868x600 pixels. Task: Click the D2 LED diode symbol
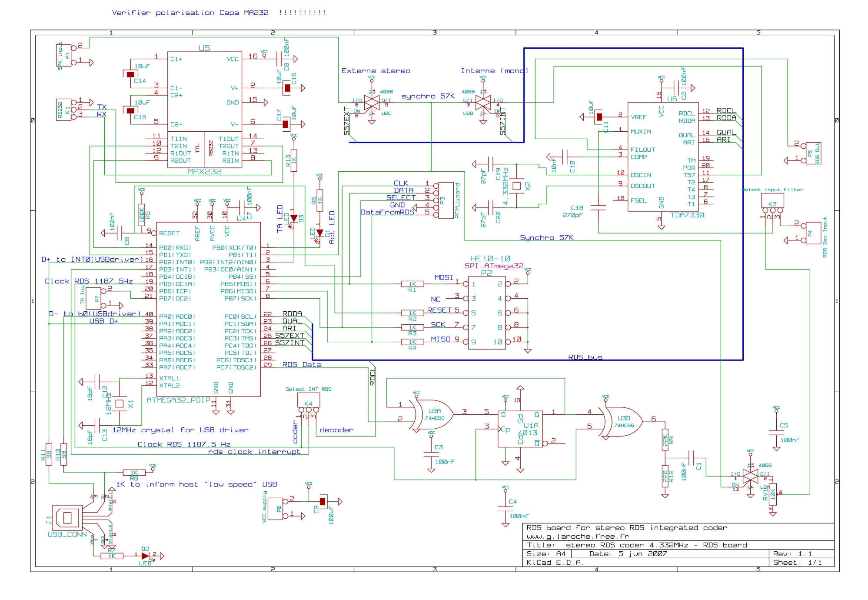[x=145, y=556]
